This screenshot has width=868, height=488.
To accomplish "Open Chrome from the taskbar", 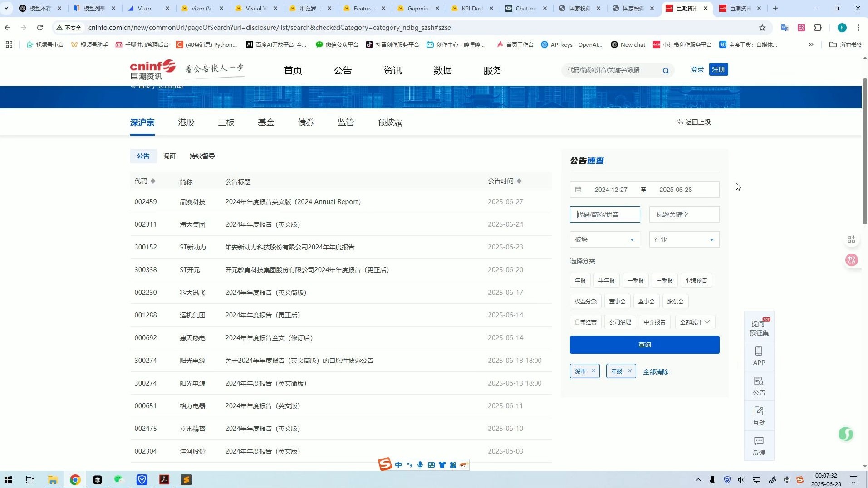I will click(x=75, y=480).
